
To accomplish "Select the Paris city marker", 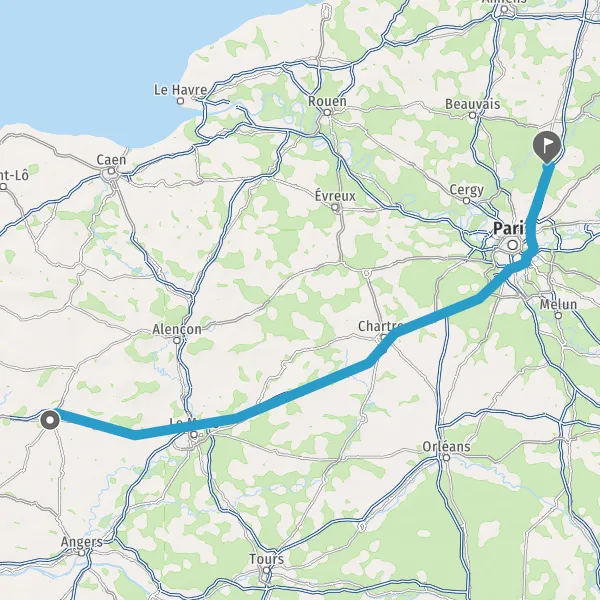I will pos(513,245).
